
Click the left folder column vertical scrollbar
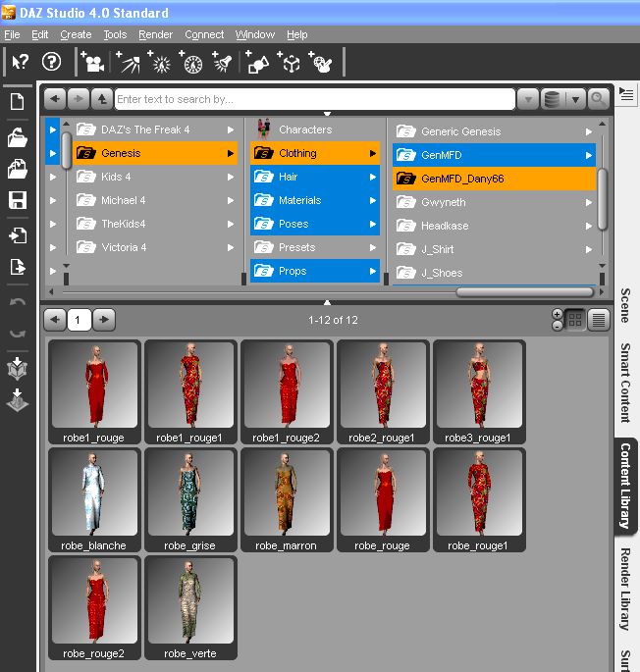pos(66,150)
